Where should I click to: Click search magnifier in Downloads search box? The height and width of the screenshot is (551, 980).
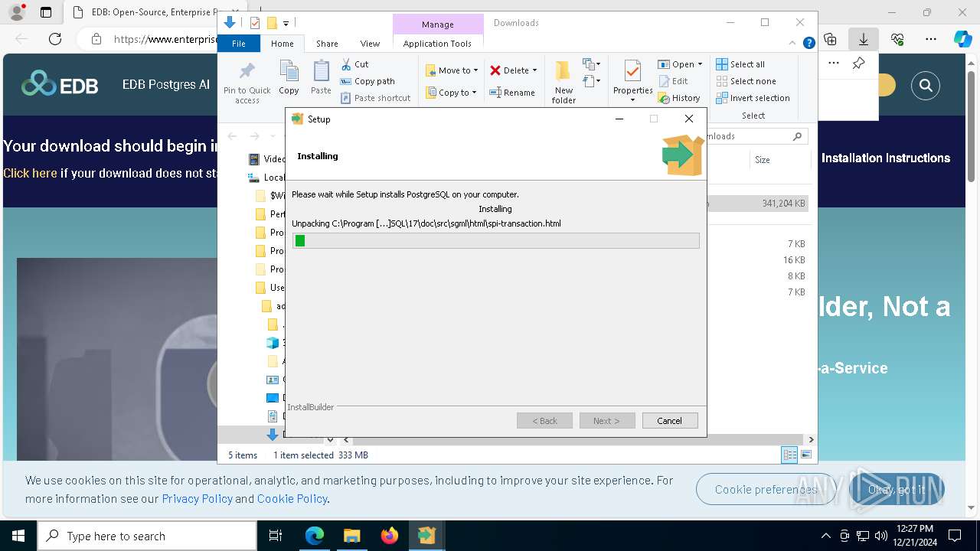797,136
